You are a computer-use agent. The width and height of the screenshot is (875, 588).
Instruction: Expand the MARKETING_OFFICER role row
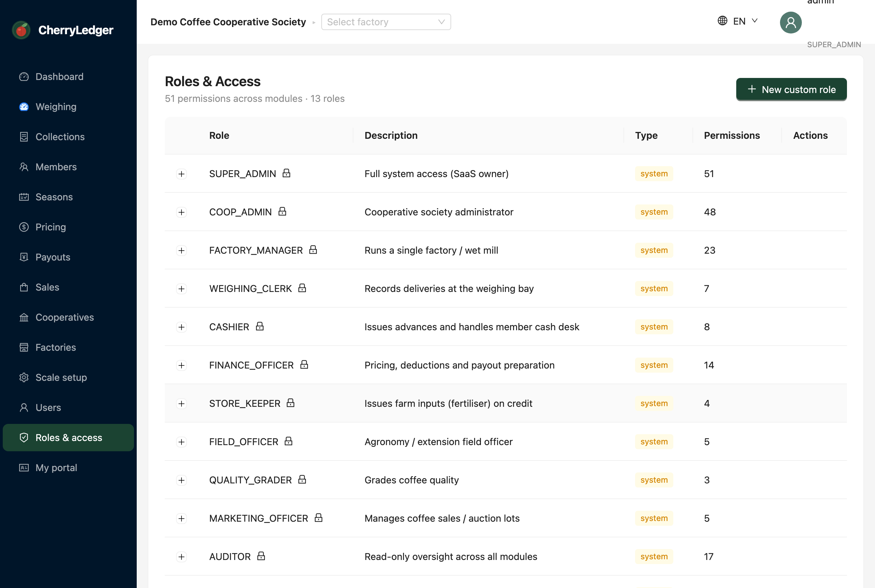coord(181,518)
